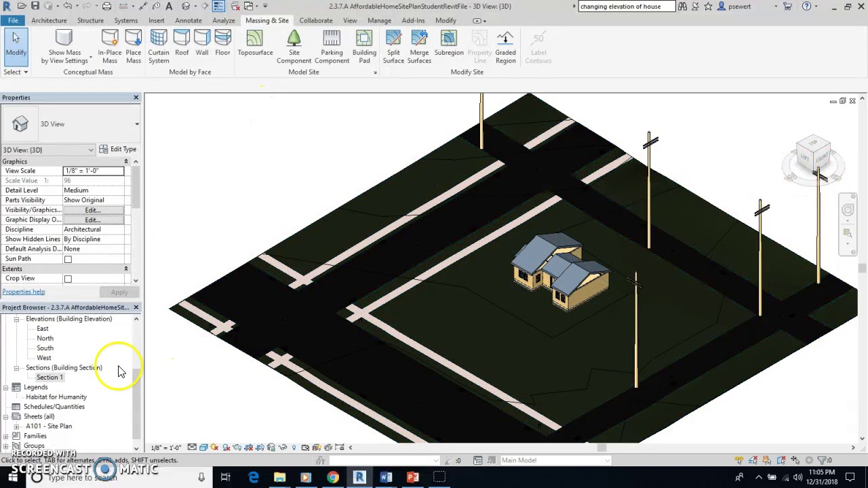Expand the Legends tree node
The height and width of the screenshot is (488, 868).
6,387
